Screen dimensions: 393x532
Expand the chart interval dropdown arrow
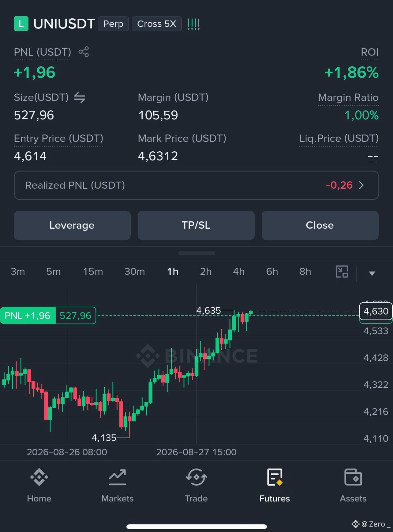coord(372,273)
